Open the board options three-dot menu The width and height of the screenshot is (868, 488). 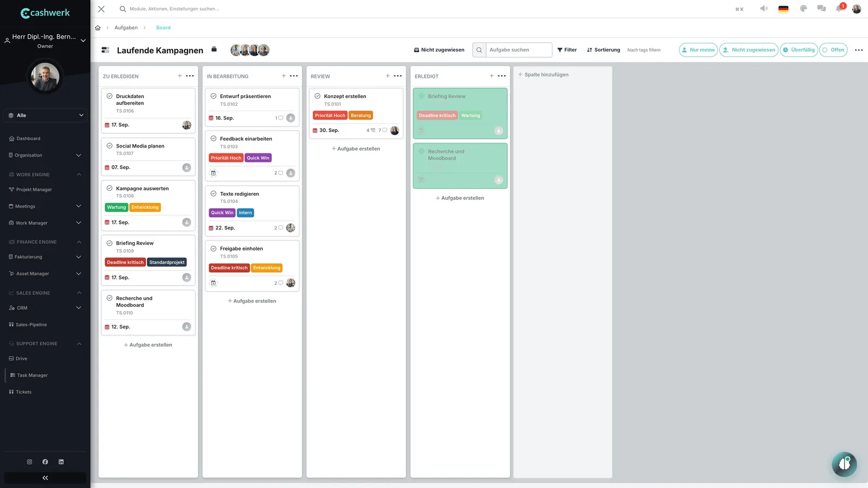859,50
